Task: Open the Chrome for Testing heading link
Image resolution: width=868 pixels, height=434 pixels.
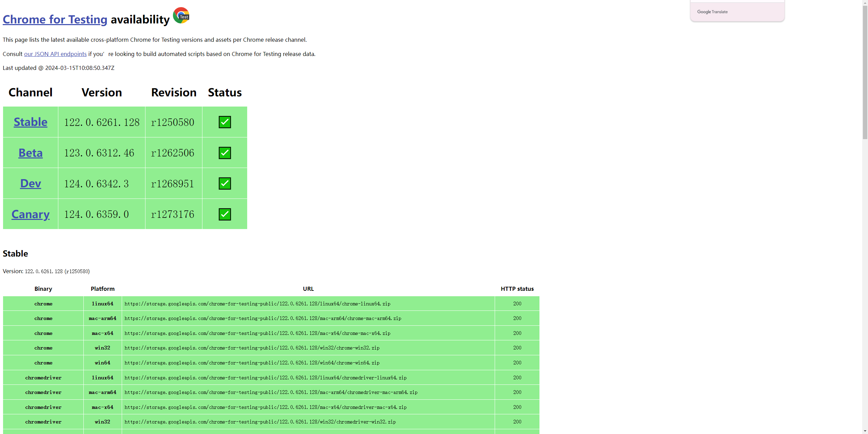Action: pos(55,20)
